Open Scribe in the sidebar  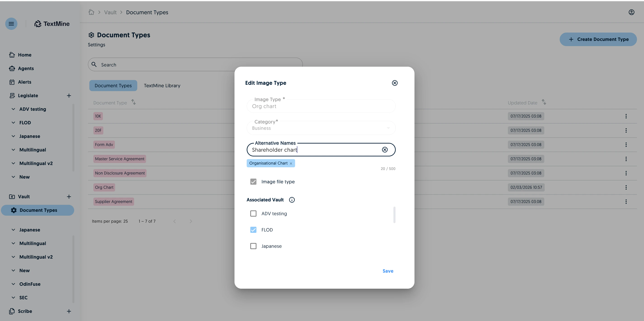25,311
